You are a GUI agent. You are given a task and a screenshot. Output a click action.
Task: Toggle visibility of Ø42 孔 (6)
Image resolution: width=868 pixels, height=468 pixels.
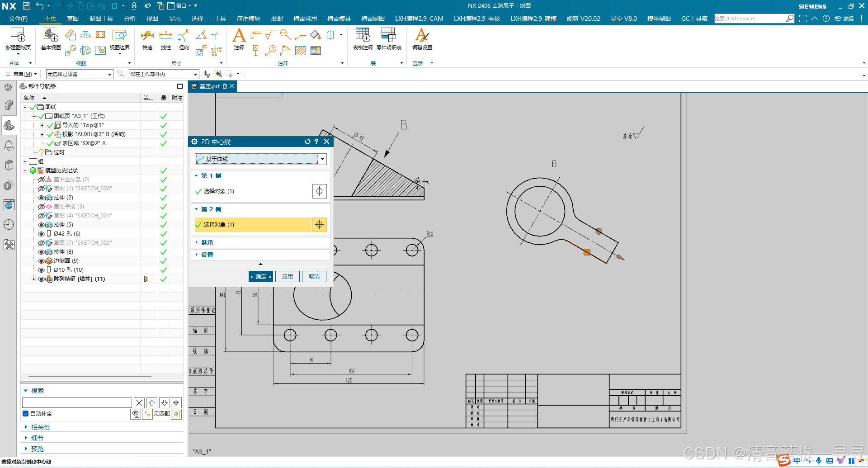[x=41, y=234]
